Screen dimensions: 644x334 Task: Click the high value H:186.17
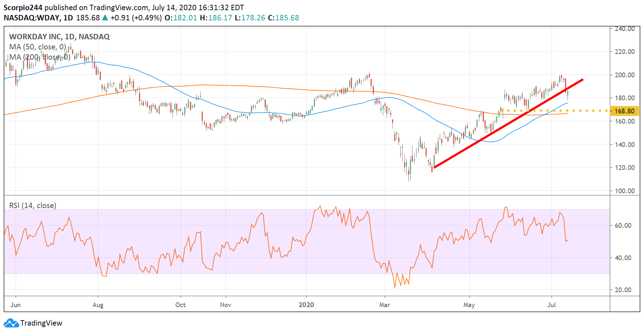tap(216, 18)
